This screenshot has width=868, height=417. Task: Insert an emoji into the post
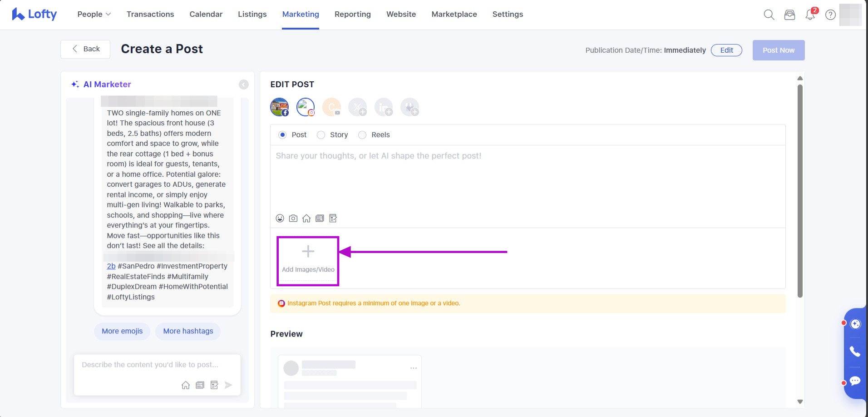[x=280, y=218]
